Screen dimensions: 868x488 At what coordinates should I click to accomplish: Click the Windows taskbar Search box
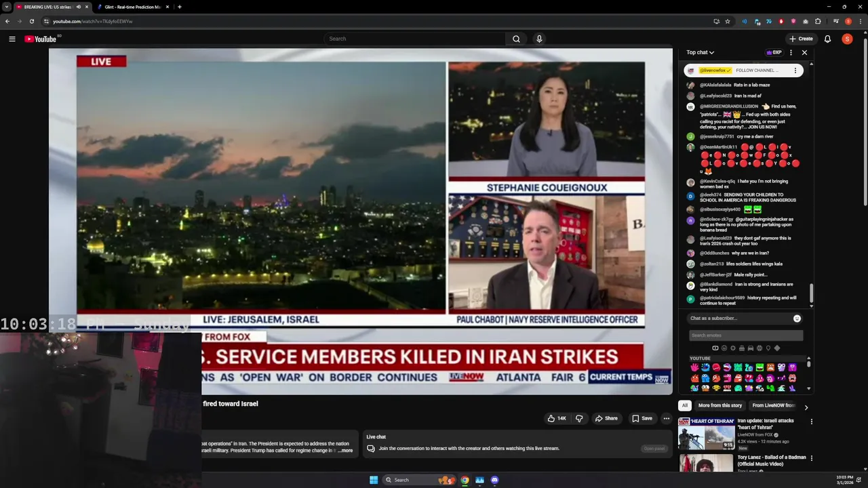[418, 480]
